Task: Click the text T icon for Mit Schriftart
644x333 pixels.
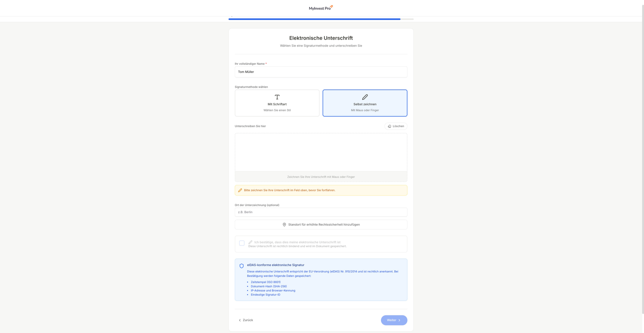Action: [277, 97]
